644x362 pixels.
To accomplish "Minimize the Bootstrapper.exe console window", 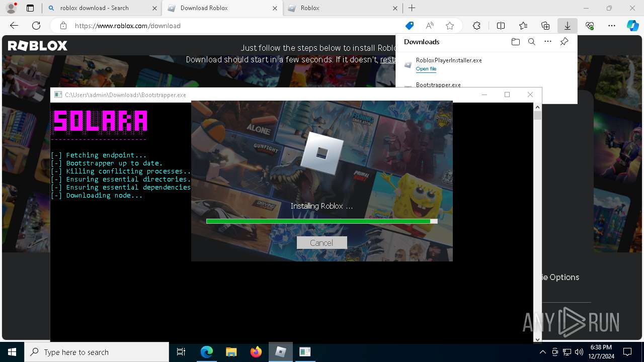I will coord(484,95).
